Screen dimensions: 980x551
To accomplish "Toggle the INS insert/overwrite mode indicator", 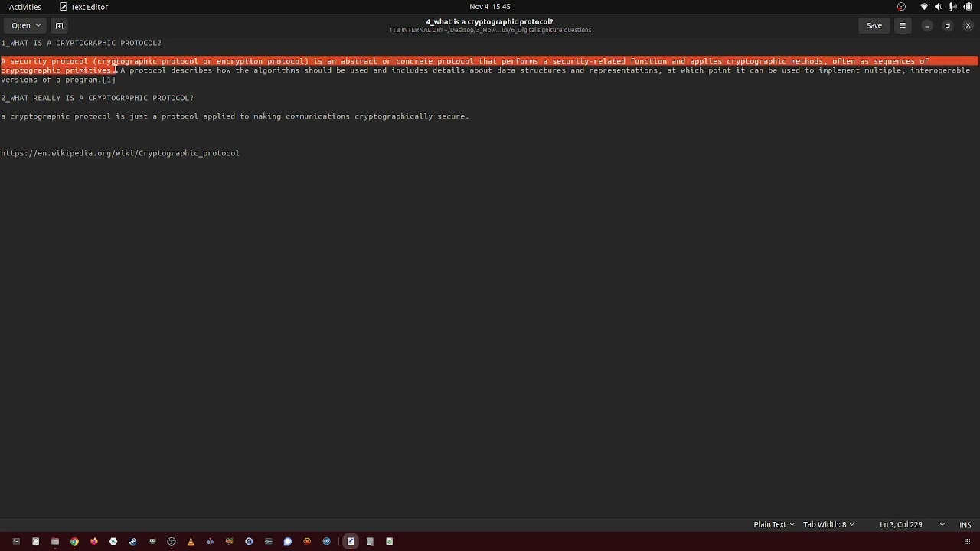I will (965, 524).
